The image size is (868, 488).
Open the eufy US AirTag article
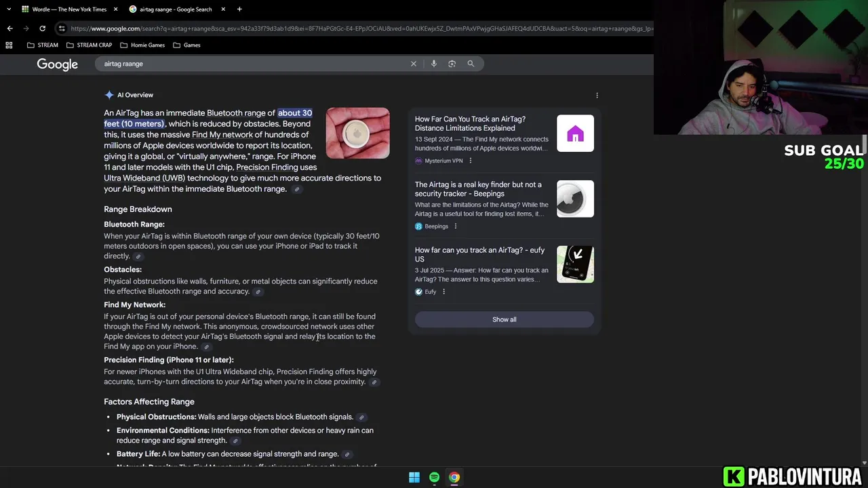coord(479,254)
